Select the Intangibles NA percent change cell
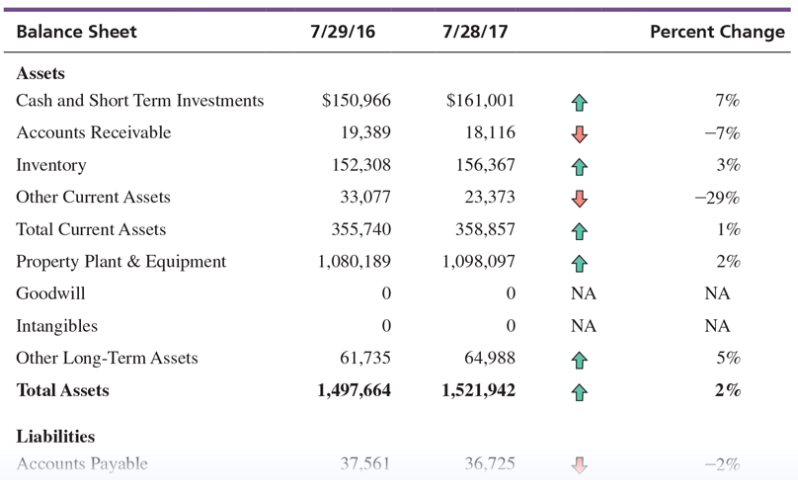 pos(717,326)
